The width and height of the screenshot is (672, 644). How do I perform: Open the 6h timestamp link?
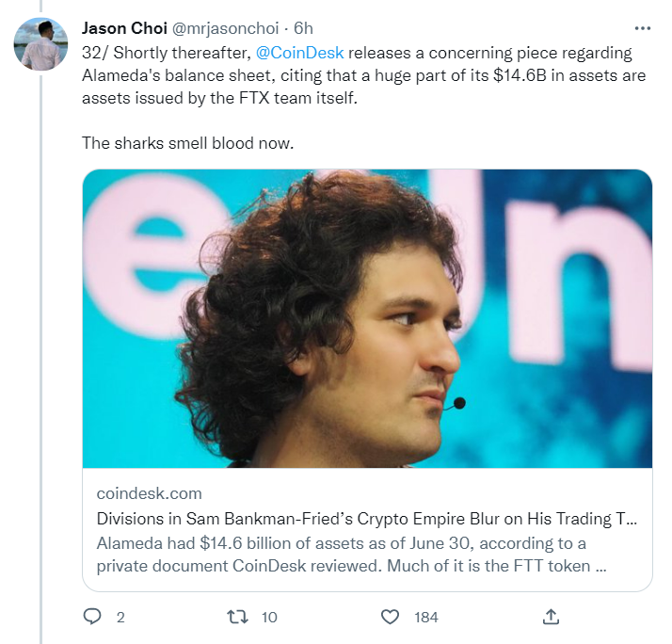[304, 28]
